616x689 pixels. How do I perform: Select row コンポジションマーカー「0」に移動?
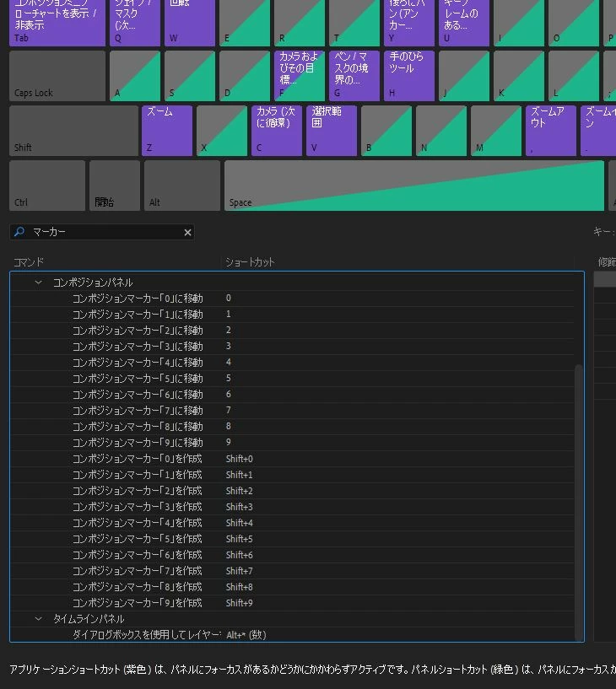pyautogui.click(x=293, y=298)
